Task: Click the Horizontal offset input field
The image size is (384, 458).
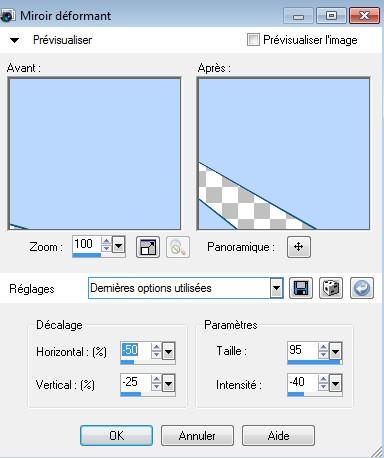Action: point(136,351)
